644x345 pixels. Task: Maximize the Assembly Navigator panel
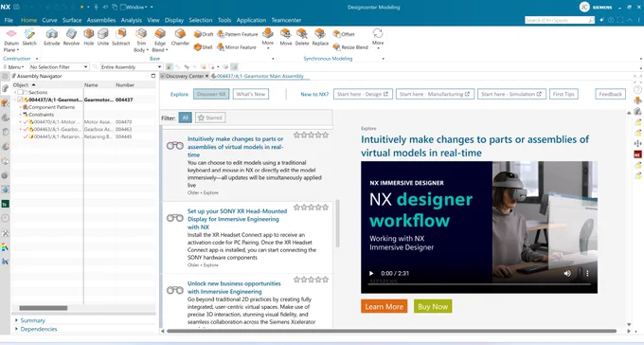point(153,76)
